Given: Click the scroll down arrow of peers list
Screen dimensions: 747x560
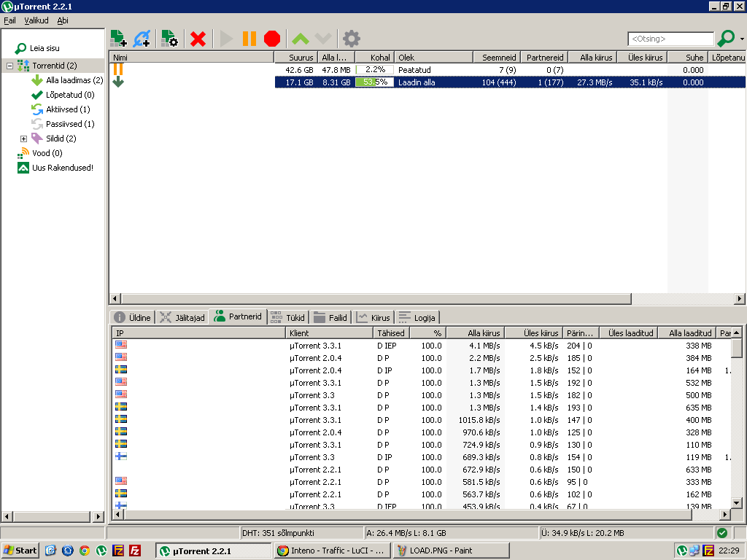Looking at the screenshot, I should click(737, 503).
